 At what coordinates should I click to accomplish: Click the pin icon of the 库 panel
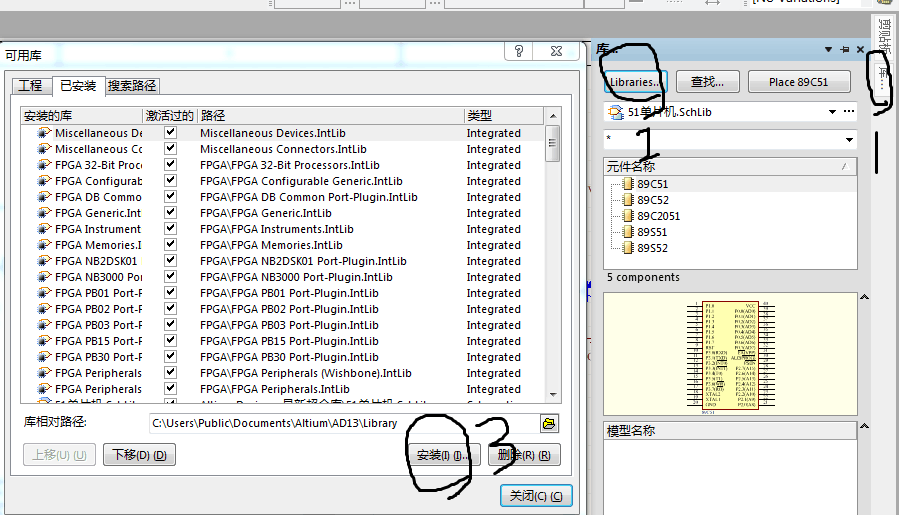[845, 50]
